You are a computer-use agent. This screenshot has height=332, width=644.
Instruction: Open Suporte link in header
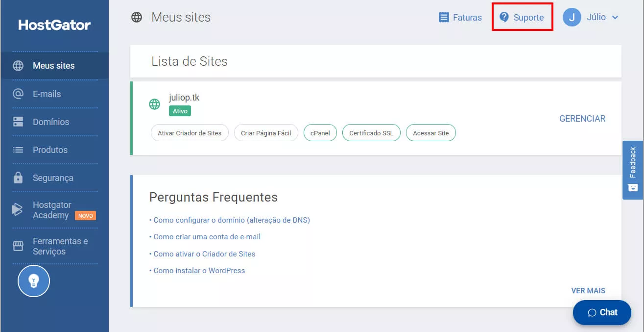click(522, 17)
